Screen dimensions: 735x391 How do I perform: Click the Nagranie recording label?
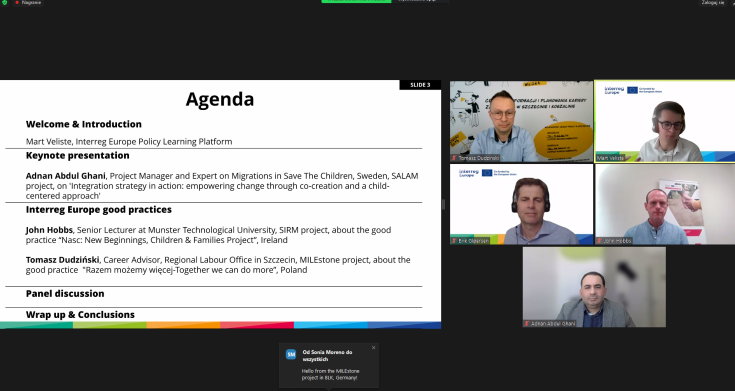(x=31, y=2)
